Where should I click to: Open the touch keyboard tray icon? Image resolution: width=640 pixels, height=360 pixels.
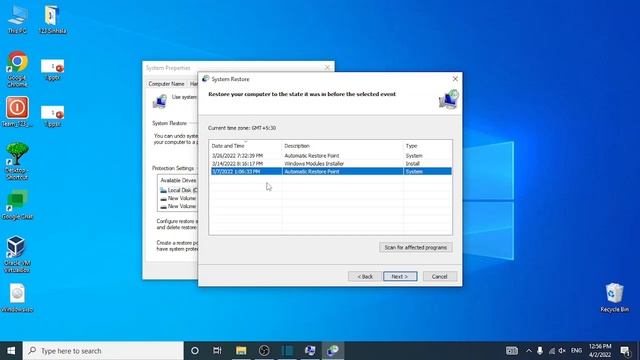[x=512, y=351]
